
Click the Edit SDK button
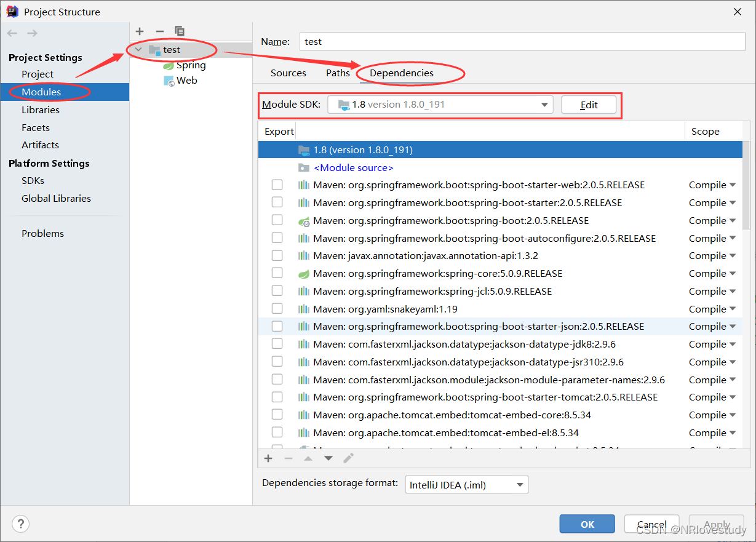click(589, 105)
